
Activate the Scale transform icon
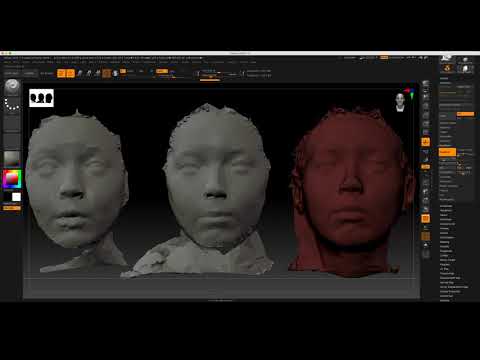coord(89,73)
